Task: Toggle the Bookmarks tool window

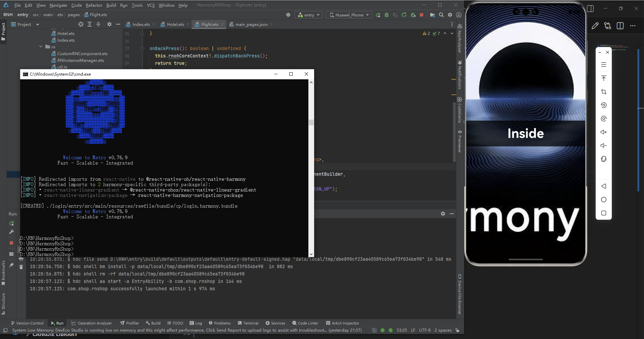Action: pos(3,273)
